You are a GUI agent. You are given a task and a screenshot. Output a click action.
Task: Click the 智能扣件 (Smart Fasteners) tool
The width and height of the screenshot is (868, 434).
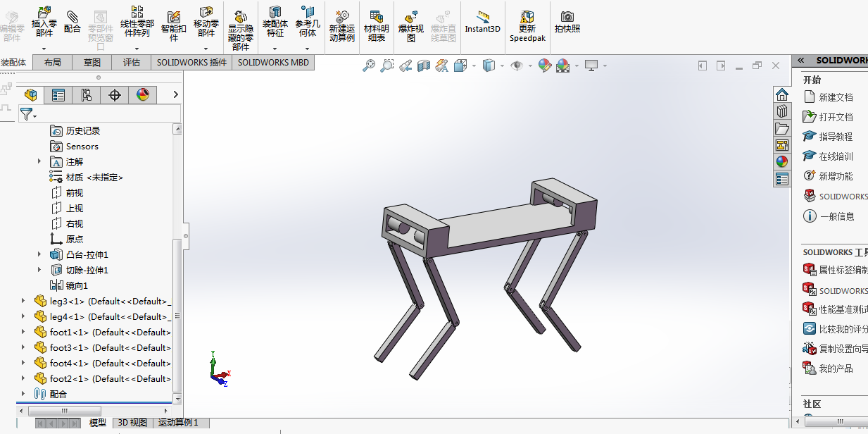[x=174, y=25]
